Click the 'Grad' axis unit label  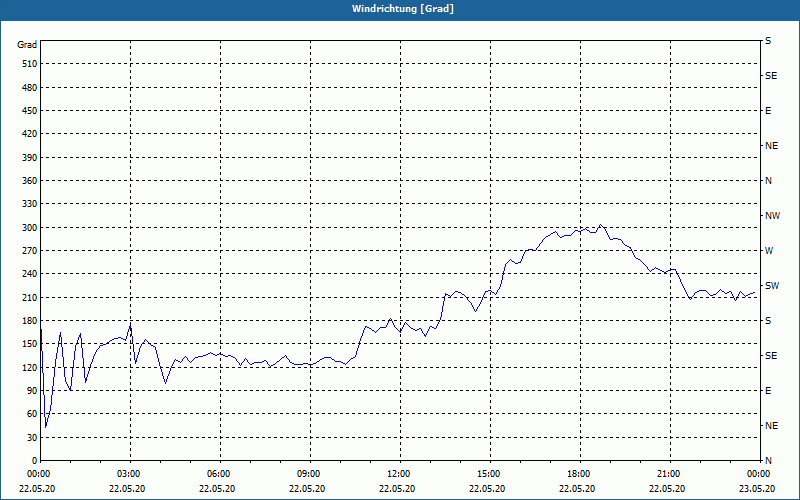pyautogui.click(x=27, y=45)
